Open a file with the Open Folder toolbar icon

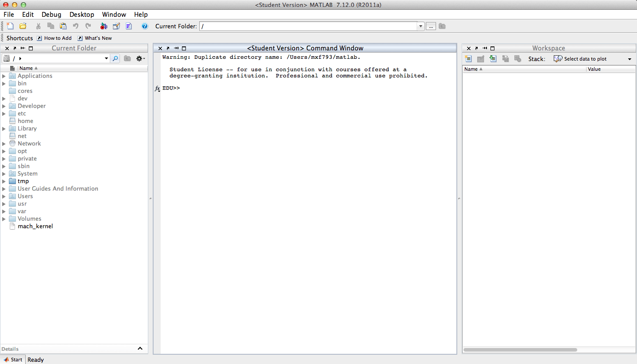click(x=23, y=26)
